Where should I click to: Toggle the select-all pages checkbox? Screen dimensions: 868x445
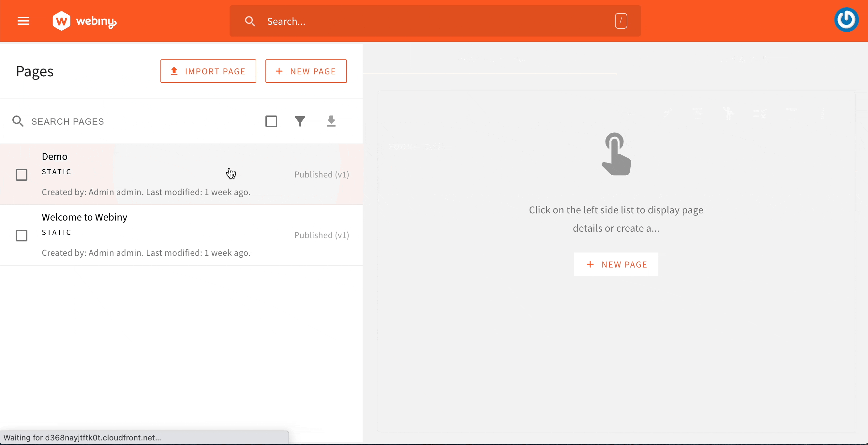[271, 121]
